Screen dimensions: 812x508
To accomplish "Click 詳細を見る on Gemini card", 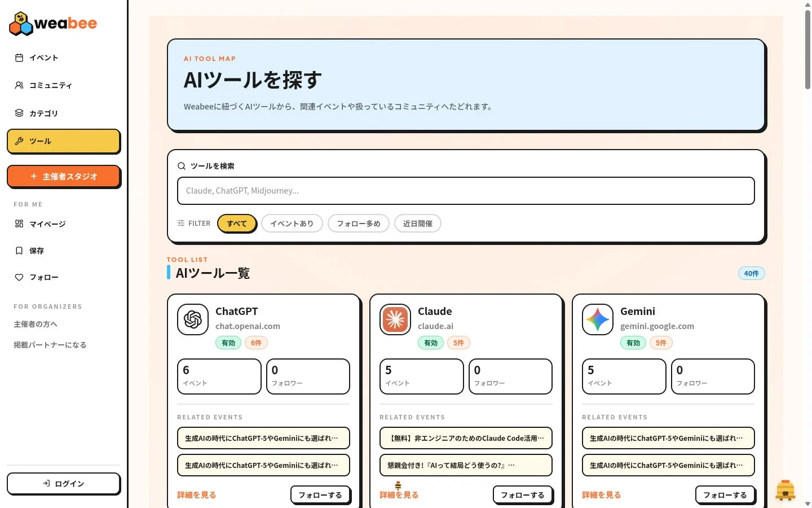I will [x=602, y=495].
